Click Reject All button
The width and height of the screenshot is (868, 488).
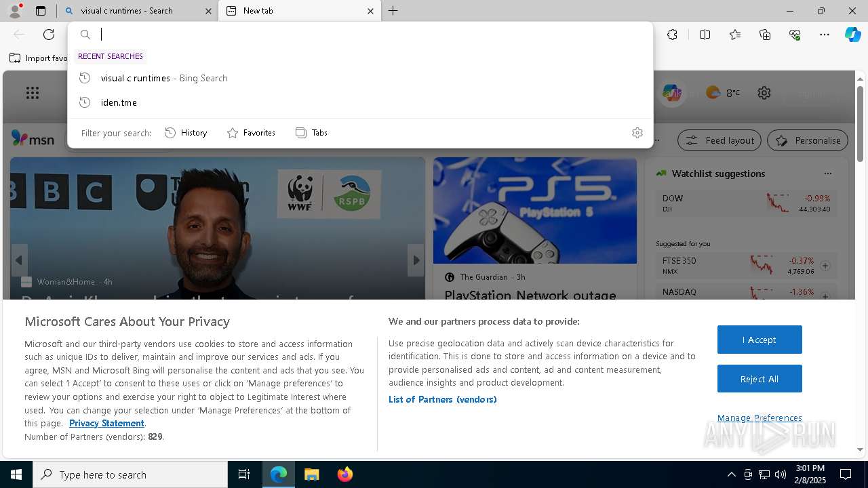tap(759, 379)
